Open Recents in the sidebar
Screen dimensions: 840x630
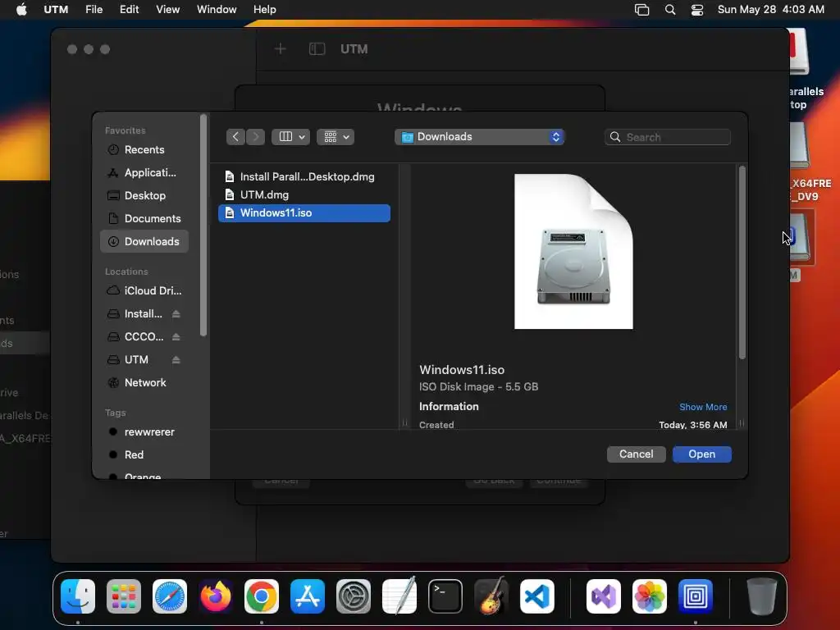click(x=144, y=150)
